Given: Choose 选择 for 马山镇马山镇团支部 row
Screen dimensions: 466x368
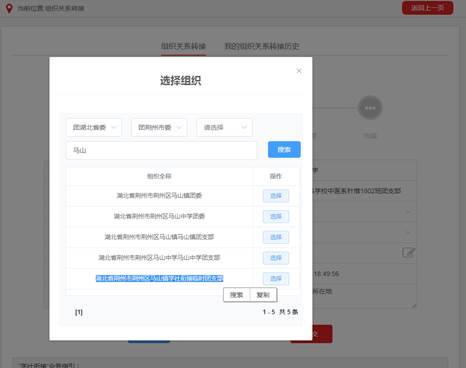Looking at the screenshot, I should [276, 237].
